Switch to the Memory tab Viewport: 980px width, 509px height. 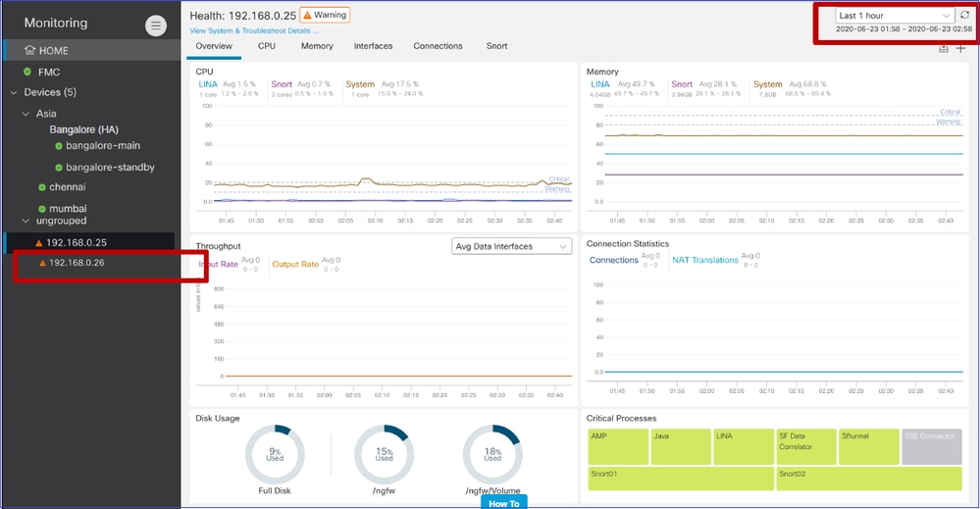pyautogui.click(x=317, y=46)
